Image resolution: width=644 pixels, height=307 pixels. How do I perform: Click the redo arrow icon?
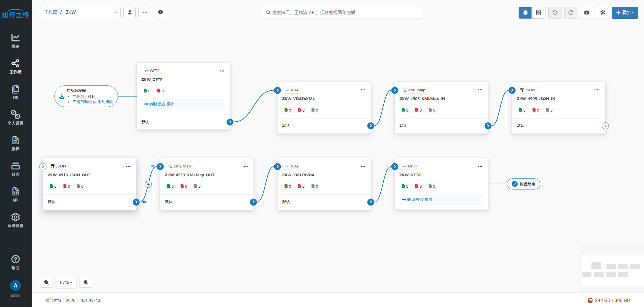point(571,13)
